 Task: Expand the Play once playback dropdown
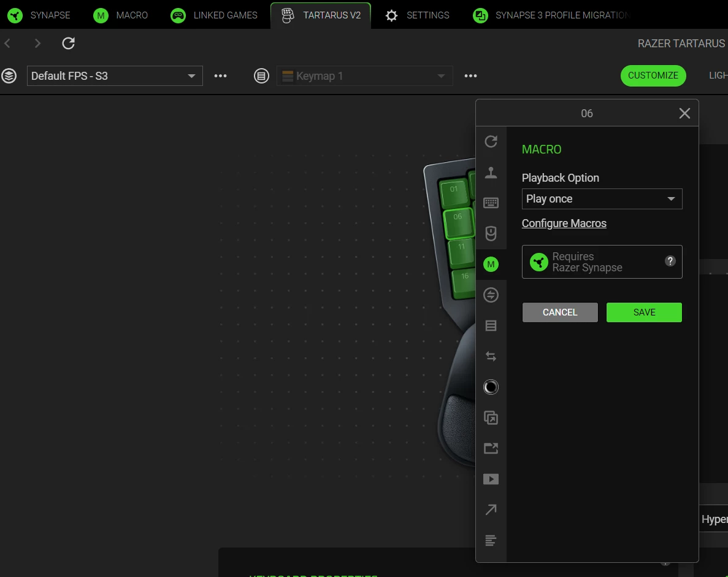click(x=602, y=199)
